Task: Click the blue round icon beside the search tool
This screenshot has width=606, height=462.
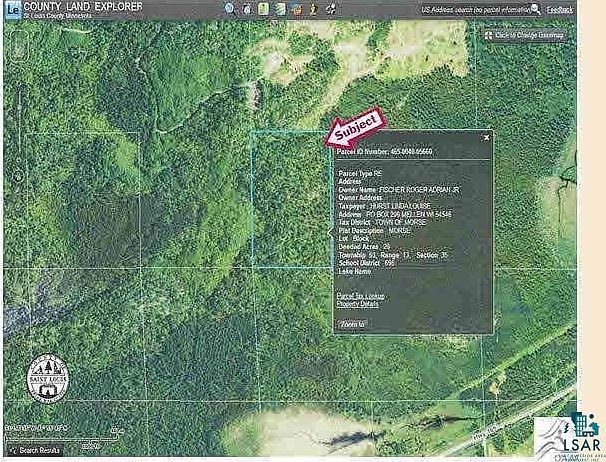Action: (x=246, y=9)
